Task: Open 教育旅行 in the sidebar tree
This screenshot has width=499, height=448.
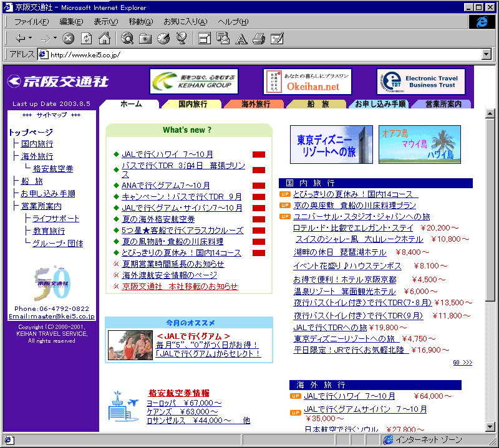Action: pyautogui.click(x=49, y=231)
